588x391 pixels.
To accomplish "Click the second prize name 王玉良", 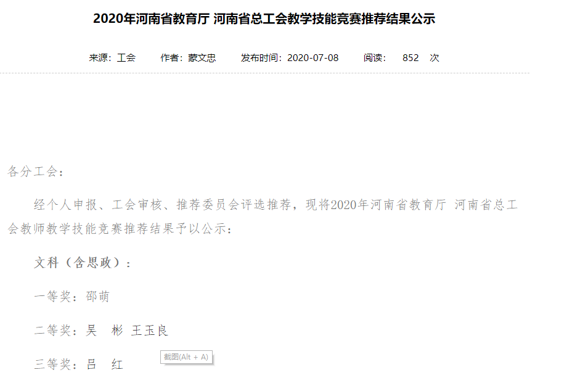I will click(x=150, y=331).
